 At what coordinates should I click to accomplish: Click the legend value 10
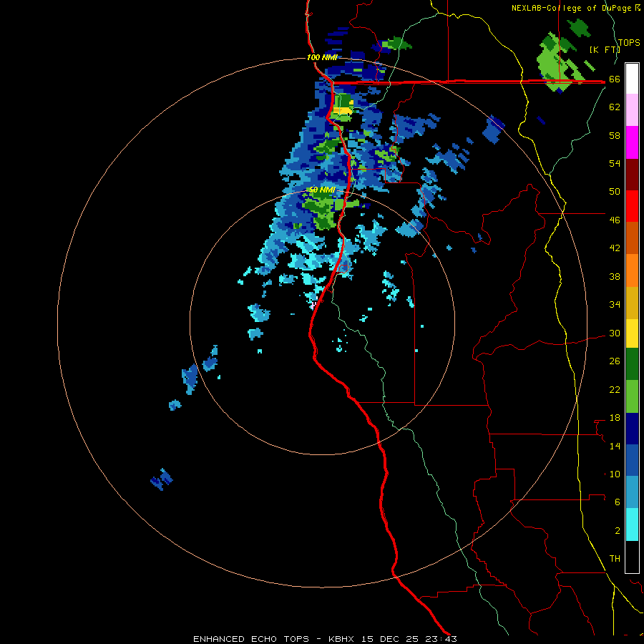pos(615,474)
